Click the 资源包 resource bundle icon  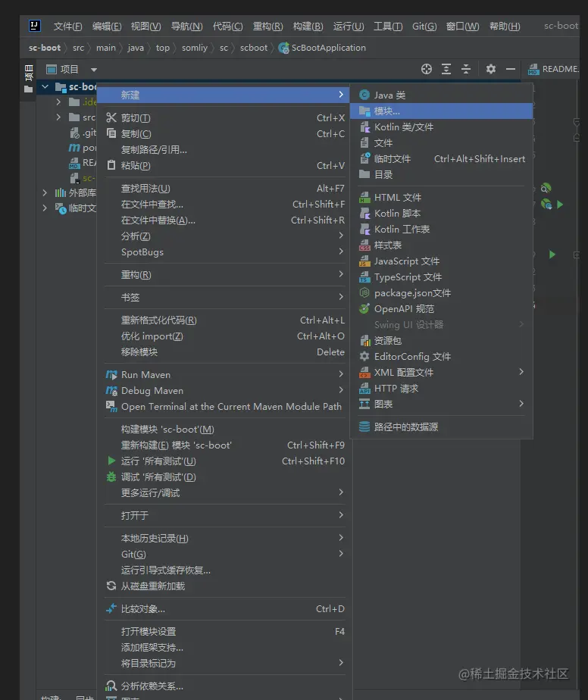pos(364,340)
